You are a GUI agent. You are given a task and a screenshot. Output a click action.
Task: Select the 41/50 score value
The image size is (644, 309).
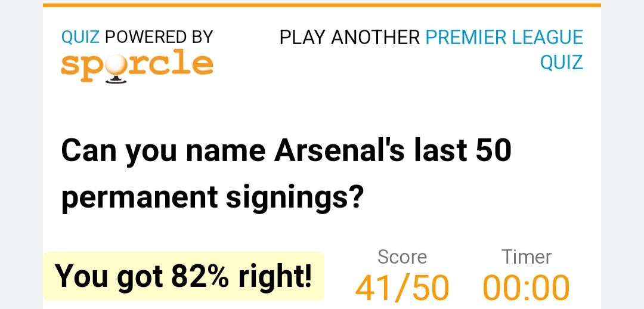point(402,288)
